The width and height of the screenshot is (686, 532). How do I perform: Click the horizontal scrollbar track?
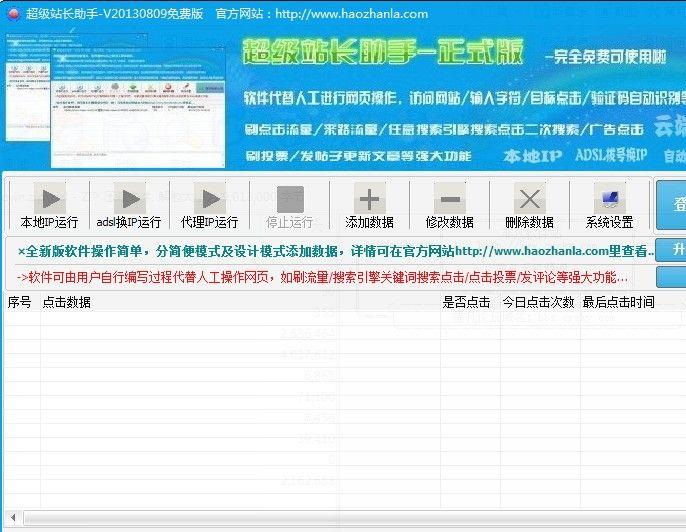[354, 518]
